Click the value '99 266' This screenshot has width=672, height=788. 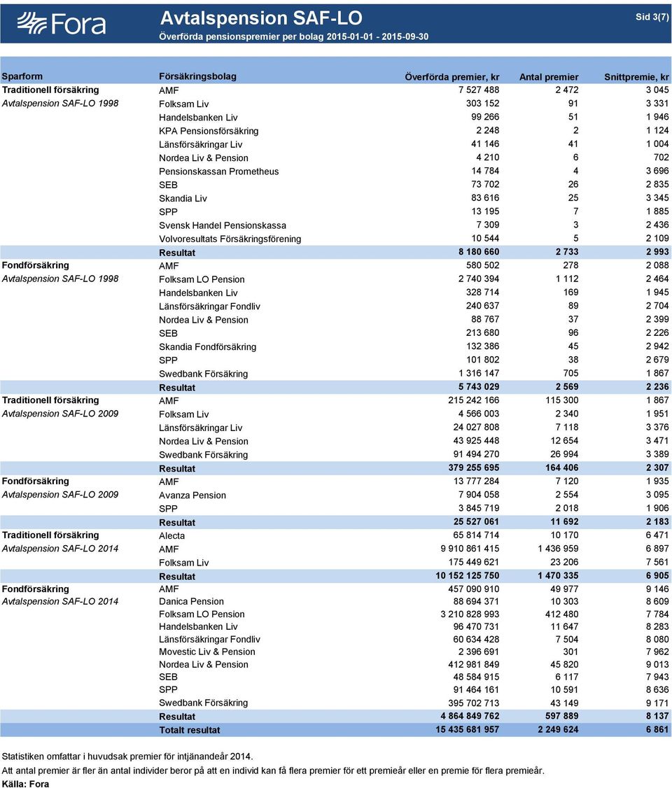click(x=485, y=117)
